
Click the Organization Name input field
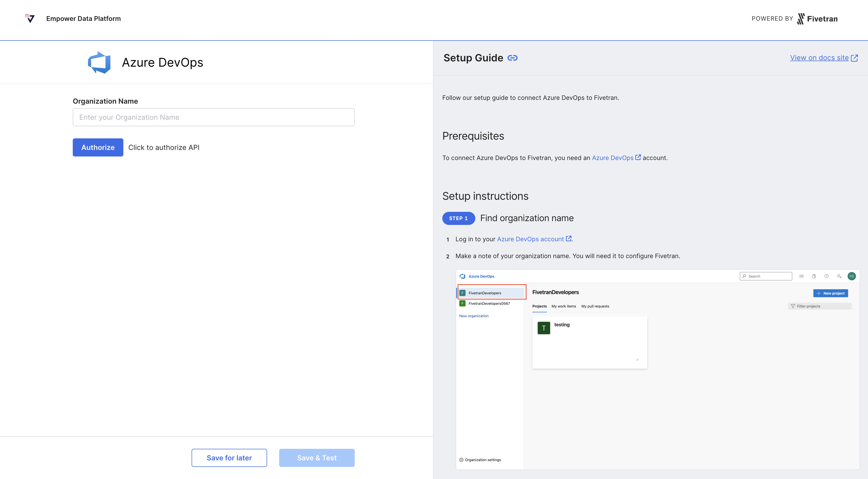click(213, 117)
